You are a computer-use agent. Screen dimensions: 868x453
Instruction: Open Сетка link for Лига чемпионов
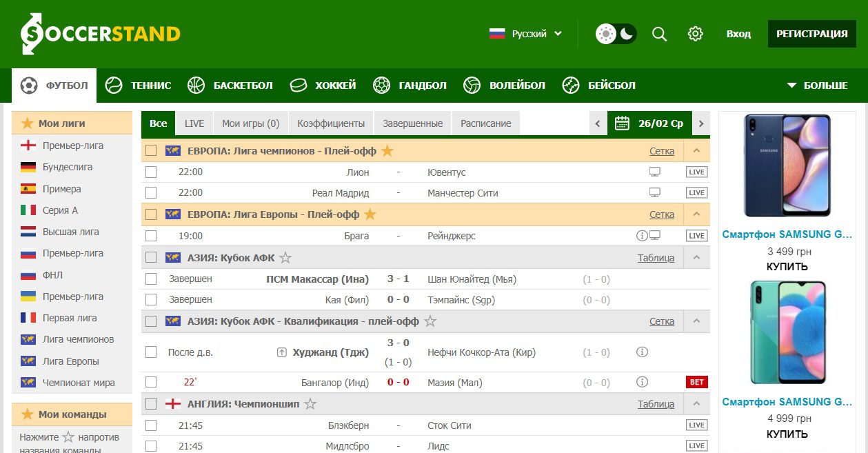pyautogui.click(x=662, y=150)
